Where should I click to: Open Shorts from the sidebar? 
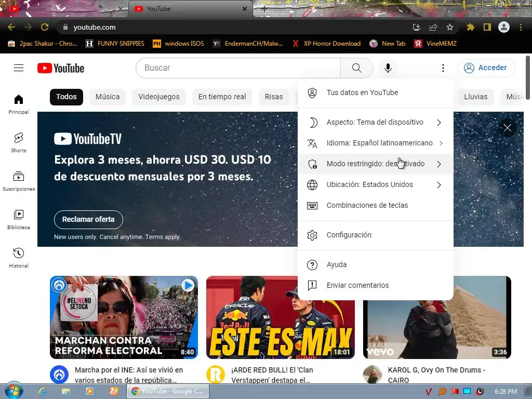[x=19, y=142]
